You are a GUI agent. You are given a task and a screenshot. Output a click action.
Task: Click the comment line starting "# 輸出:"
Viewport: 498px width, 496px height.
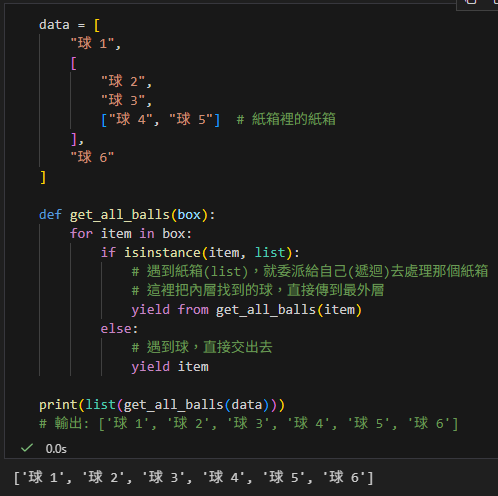click(x=249, y=424)
